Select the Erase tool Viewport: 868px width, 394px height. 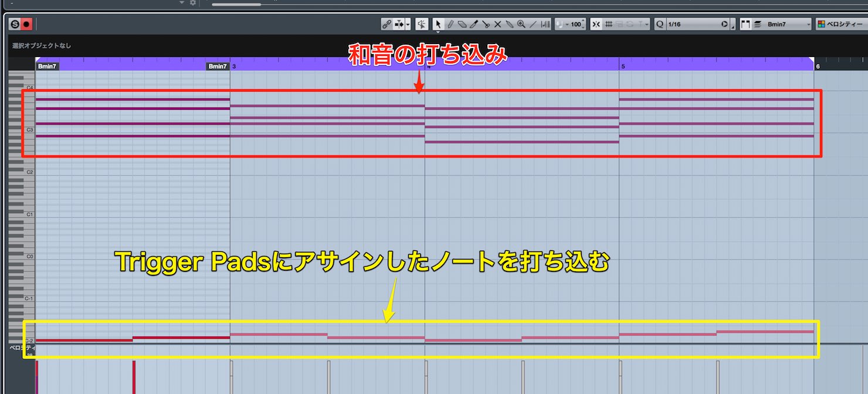pyautogui.click(x=462, y=24)
